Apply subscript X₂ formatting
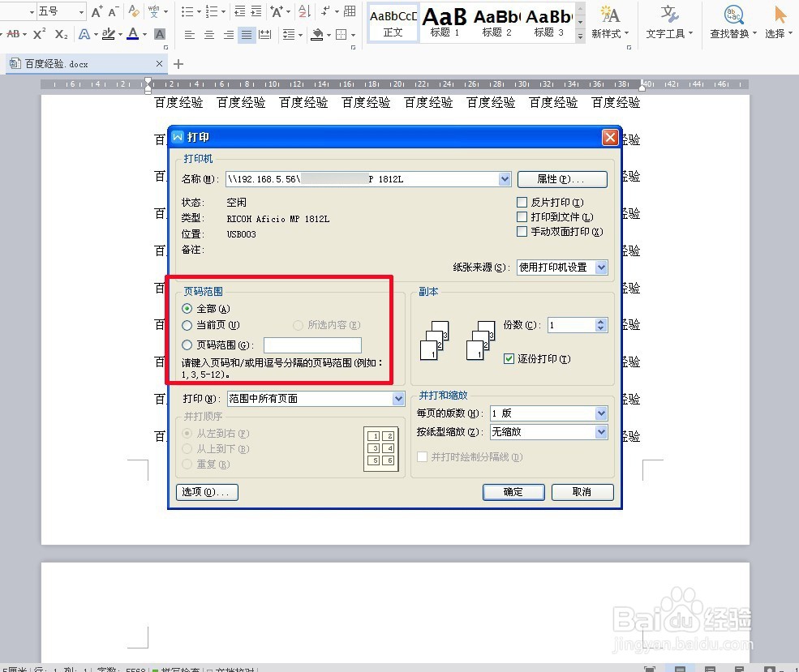 click(x=61, y=34)
